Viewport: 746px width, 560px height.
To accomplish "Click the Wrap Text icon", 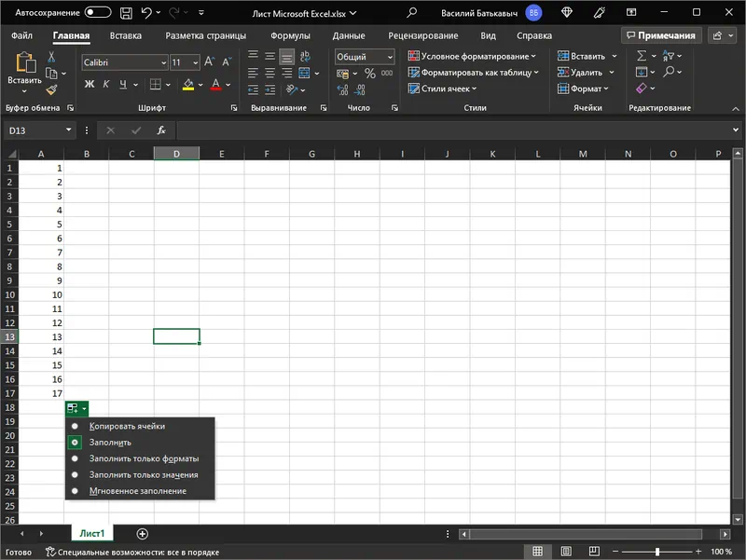I will click(305, 57).
